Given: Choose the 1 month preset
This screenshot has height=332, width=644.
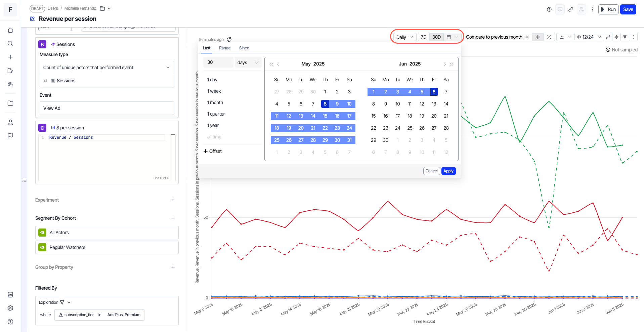Looking at the screenshot, I should (x=215, y=102).
